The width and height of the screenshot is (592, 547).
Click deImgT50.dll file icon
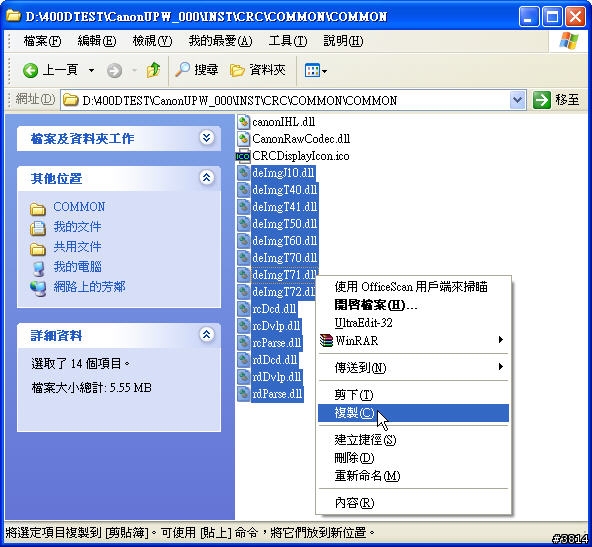pyautogui.click(x=244, y=224)
